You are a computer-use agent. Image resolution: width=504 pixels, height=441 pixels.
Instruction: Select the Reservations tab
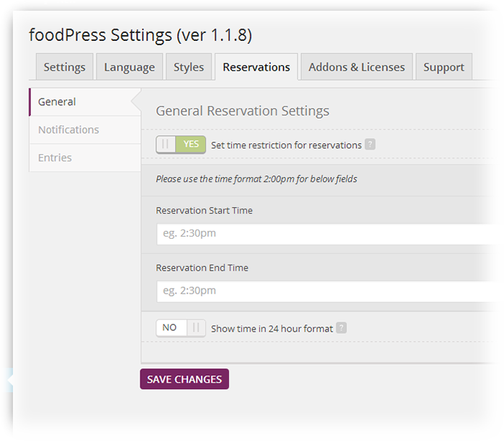[256, 67]
